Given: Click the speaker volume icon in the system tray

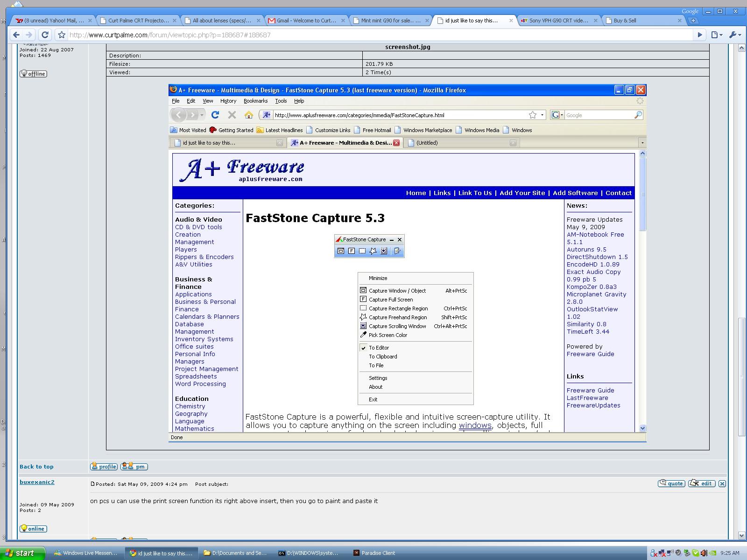Looking at the screenshot, I should pyautogui.click(x=704, y=553).
